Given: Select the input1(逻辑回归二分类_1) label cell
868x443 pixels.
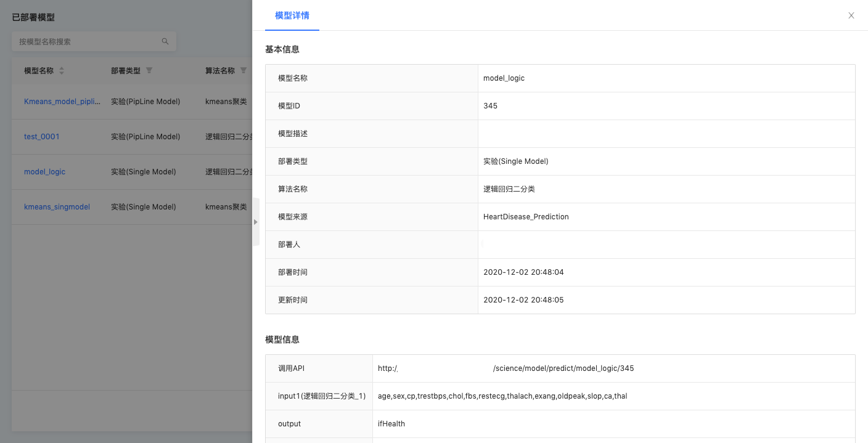Looking at the screenshot, I should tap(319, 396).
